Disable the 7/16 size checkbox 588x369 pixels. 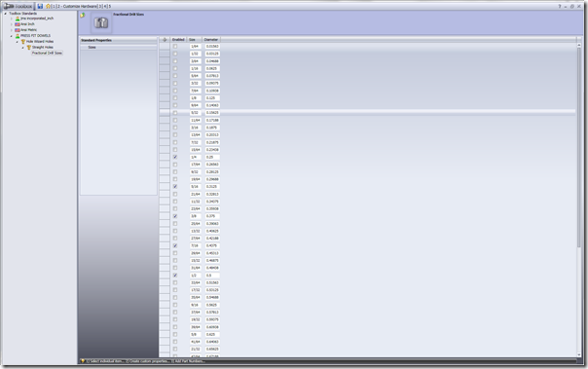pos(175,246)
